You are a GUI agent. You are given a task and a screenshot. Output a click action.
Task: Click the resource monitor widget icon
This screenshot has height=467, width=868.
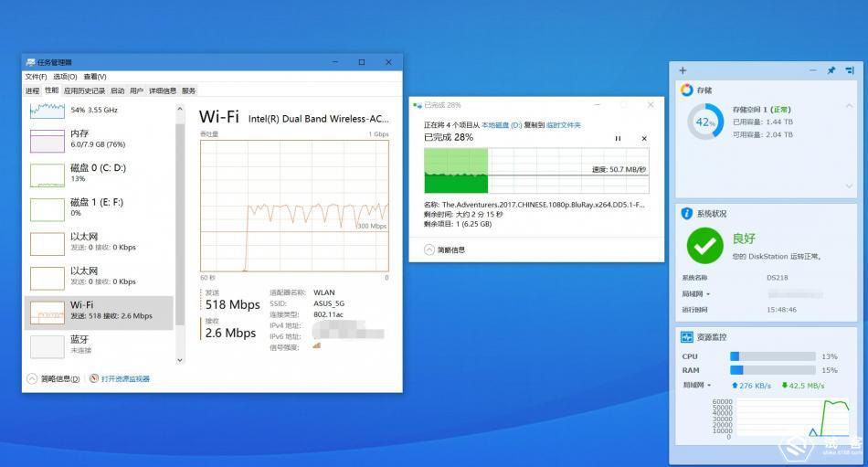click(687, 337)
